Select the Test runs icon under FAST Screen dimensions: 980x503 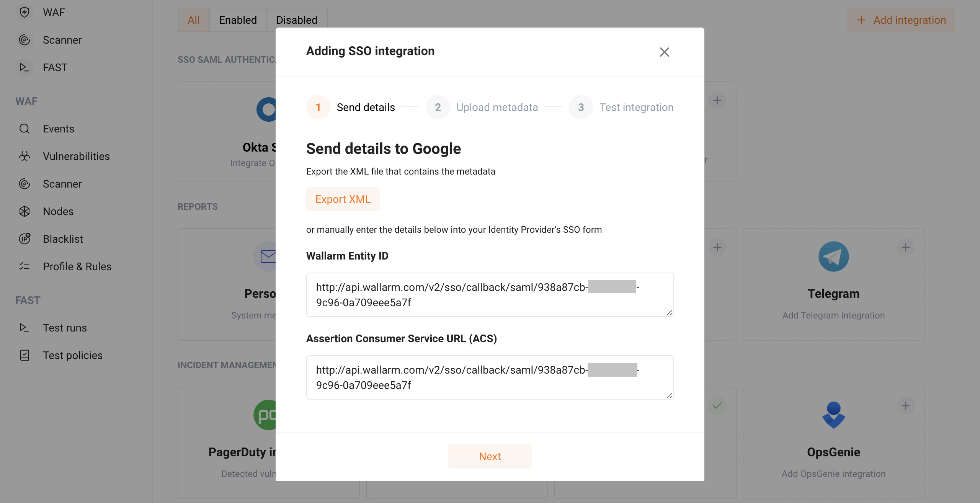(x=24, y=327)
